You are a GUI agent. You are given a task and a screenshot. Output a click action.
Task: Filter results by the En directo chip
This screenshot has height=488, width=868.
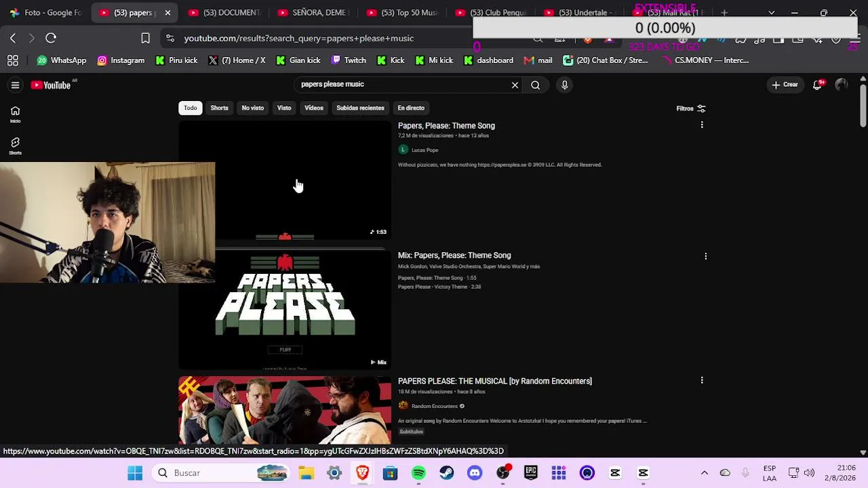click(411, 108)
